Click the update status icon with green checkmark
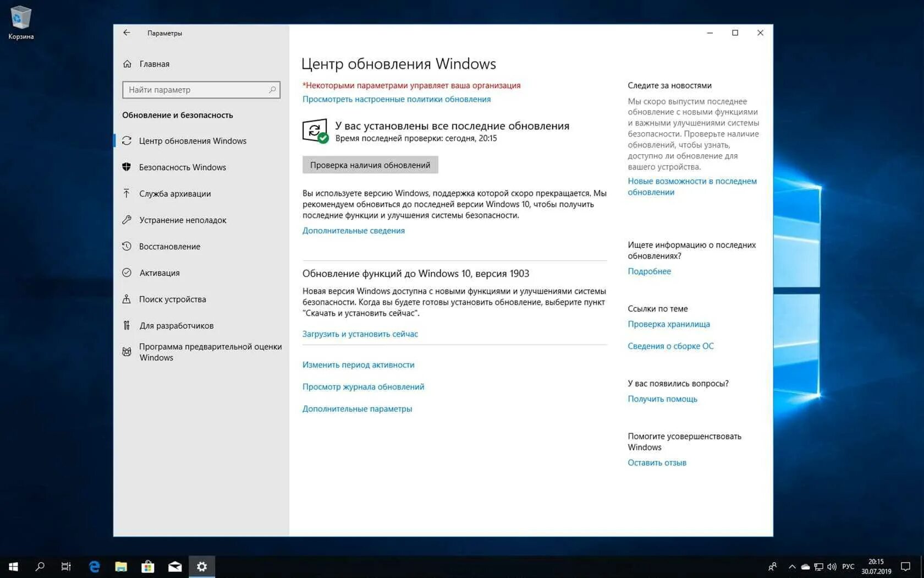The image size is (924, 578). tap(315, 131)
